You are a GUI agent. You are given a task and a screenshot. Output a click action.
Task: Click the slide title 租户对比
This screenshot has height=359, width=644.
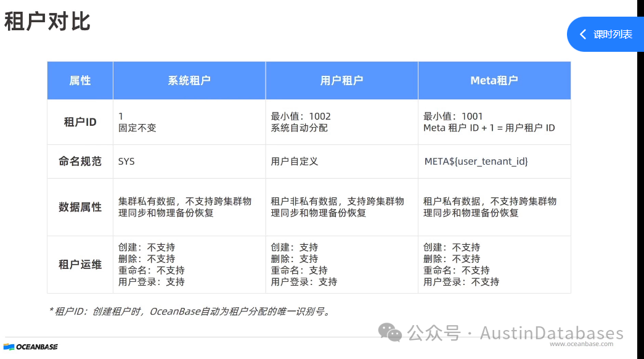click(47, 22)
